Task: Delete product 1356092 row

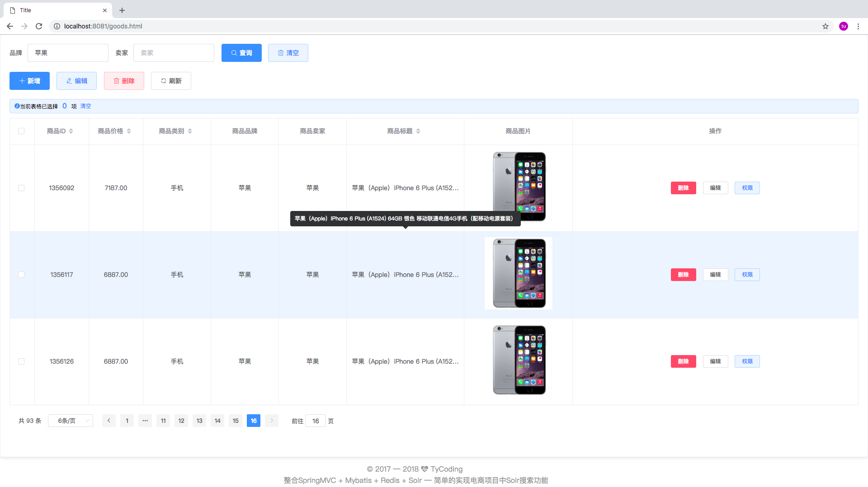Action: coord(683,188)
